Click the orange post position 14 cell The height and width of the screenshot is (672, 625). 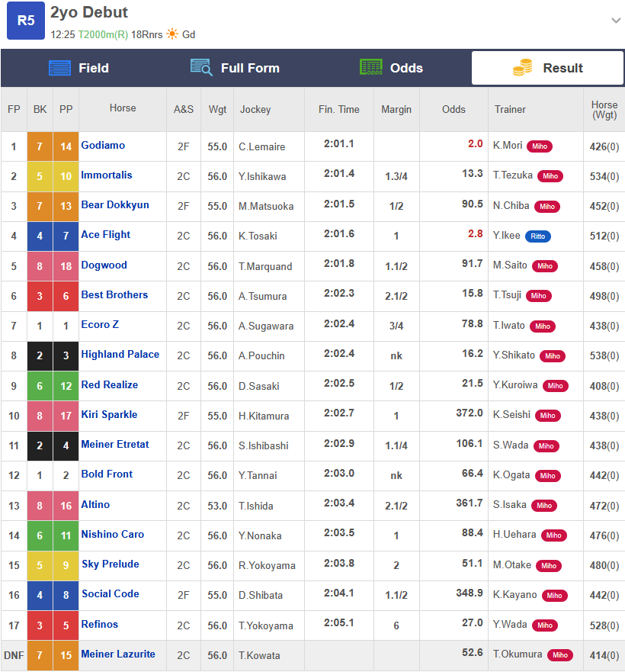[x=66, y=146]
